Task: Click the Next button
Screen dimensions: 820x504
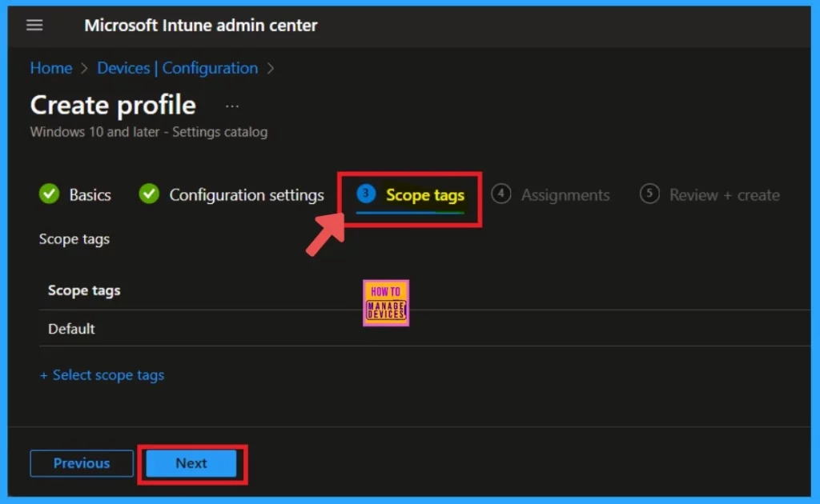Action: [x=191, y=463]
